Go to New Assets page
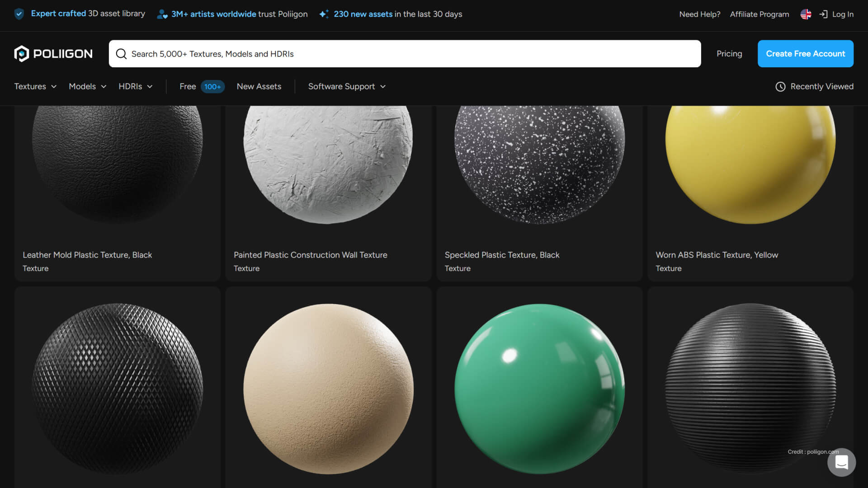Image resolution: width=868 pixels, height=488 pixels. point(259,86)
